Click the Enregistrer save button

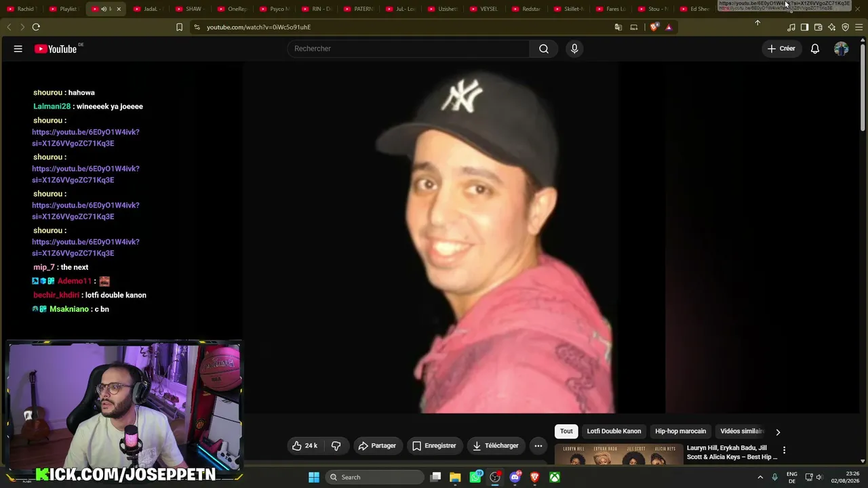[x=434, y=446]
